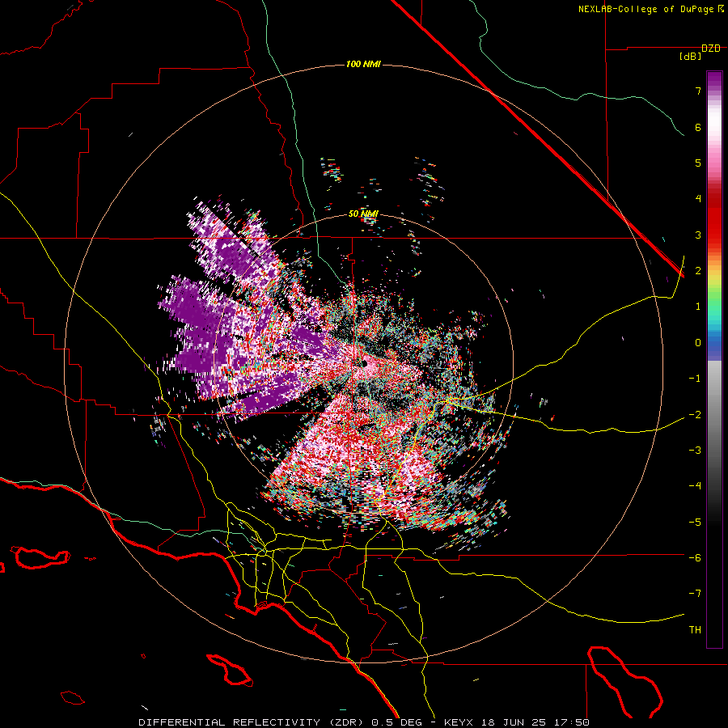The width and height of the screenshot is (728, 728).
Task: Click the "-1" tick on color scale
Action: [695, 379]
